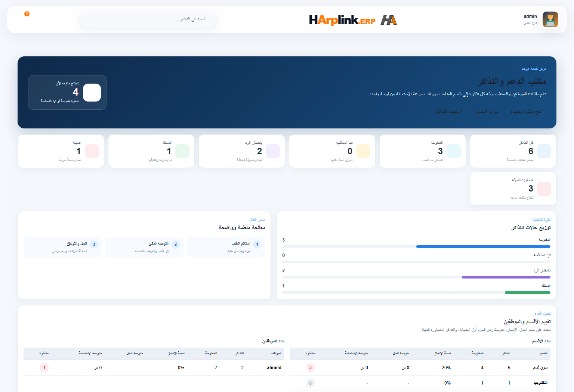Image resolution: width=574 pixels, height=392 pixels.
Task: Click the blue المفتوحة progress bar
Action: 483,247
